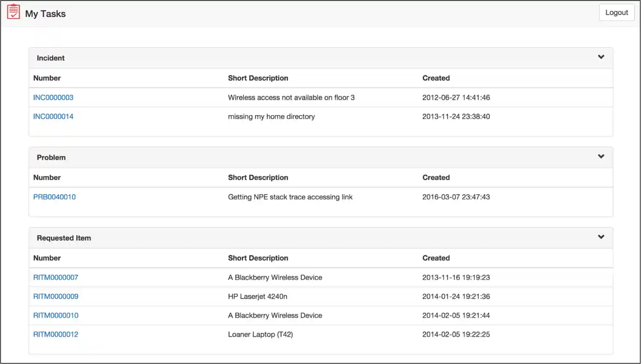Click the Loaner Laptop (T42) description

[260, 334]
